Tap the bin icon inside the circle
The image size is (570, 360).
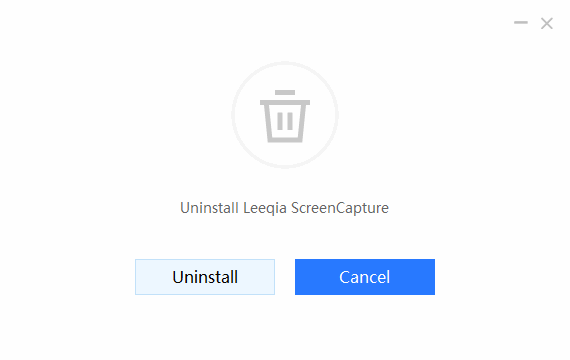(x=285, y=116)
